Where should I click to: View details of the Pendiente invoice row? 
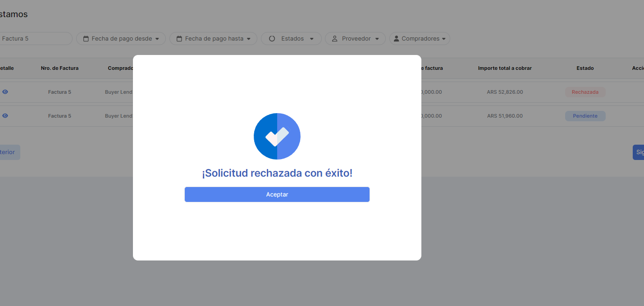pyautogui.click(x=5, y=116)
